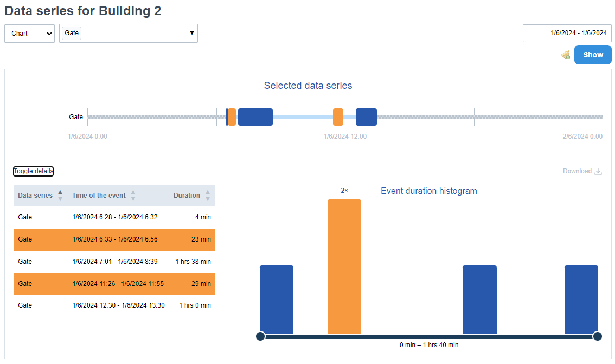
Task: Click the Gate tag in series selector
Action: coord(72,33)
